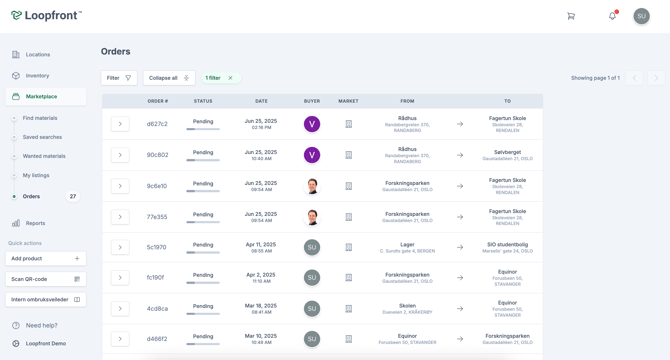The image size is (670, 360).
Task: Open the SU user avatar menu
Action: point(641,16)
